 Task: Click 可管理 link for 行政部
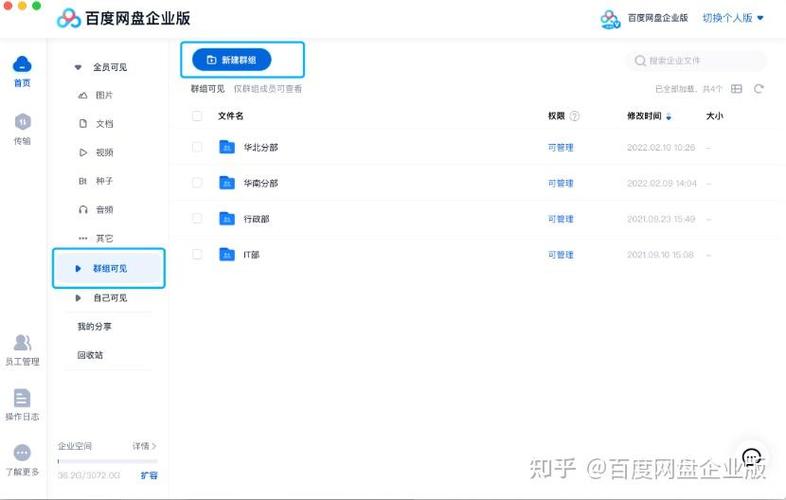tap(560, 219)
